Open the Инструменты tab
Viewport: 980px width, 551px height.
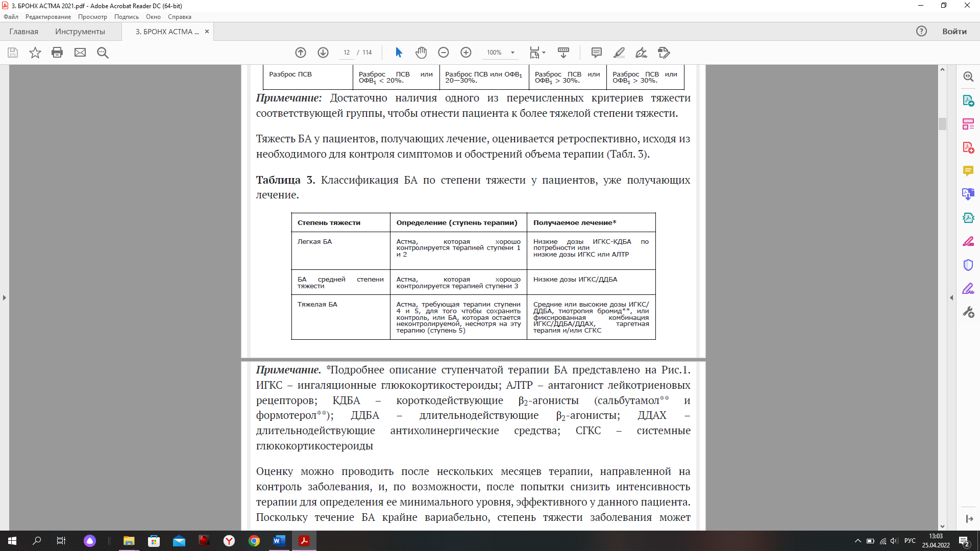[80, 32]
